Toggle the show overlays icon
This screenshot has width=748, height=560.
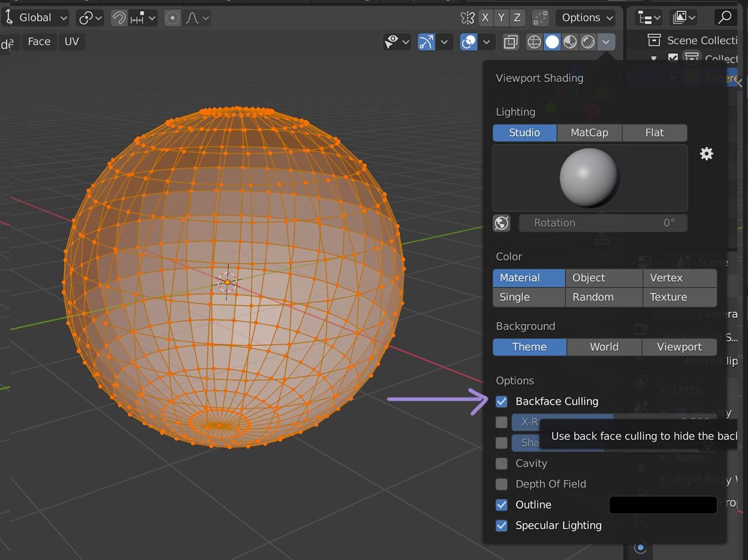tap(469, 42)
